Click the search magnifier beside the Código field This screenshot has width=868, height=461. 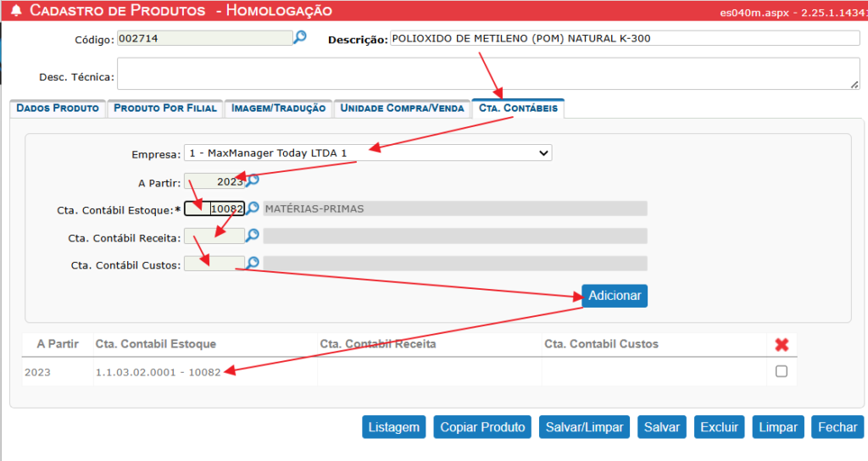[299, 37]
